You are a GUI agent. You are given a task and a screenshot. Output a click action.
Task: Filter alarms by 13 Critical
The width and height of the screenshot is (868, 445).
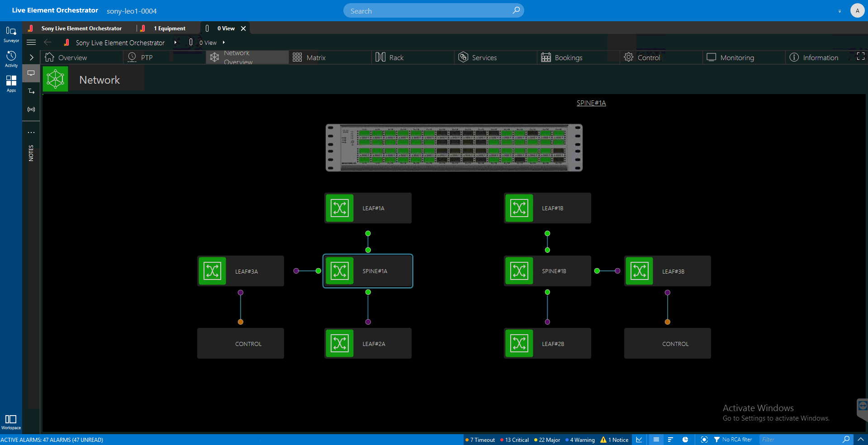tap(514, 440)
